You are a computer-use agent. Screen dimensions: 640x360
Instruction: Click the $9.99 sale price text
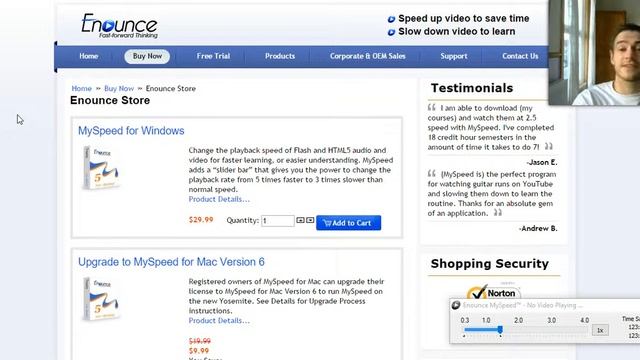click(x=199, y=351)
